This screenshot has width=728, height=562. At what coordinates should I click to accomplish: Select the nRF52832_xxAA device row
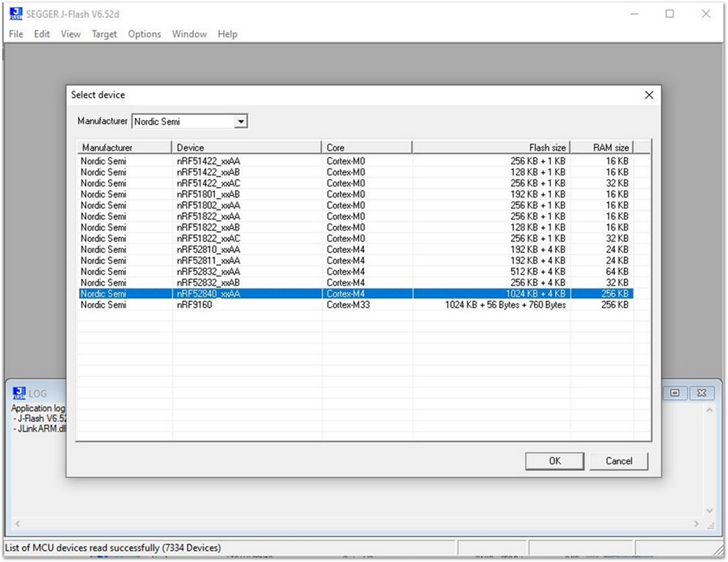356,272
